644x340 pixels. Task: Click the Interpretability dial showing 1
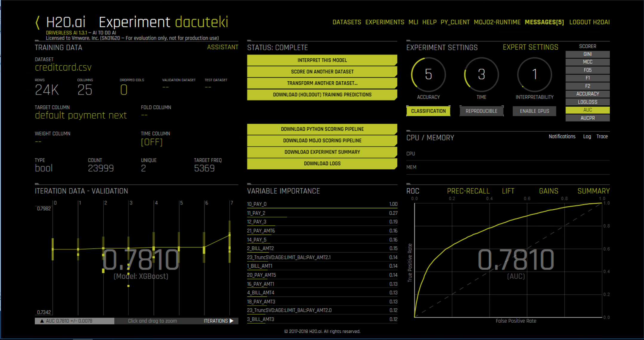534,74
